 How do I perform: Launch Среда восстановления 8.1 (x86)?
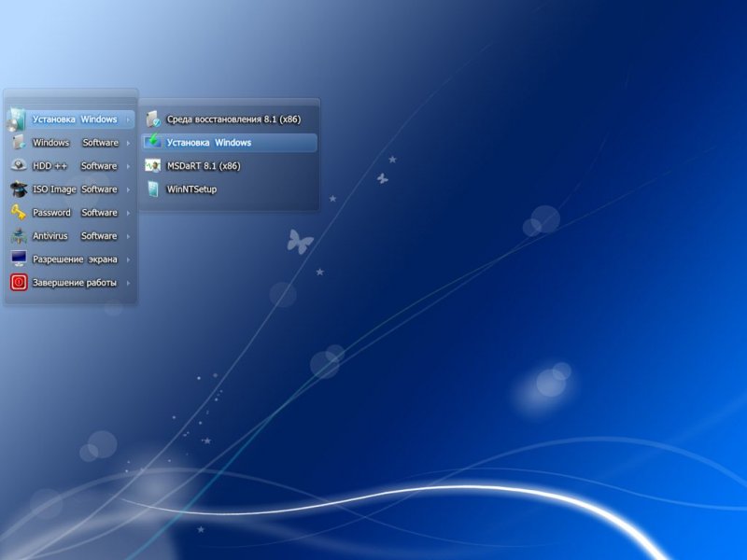tap(229, 119)
